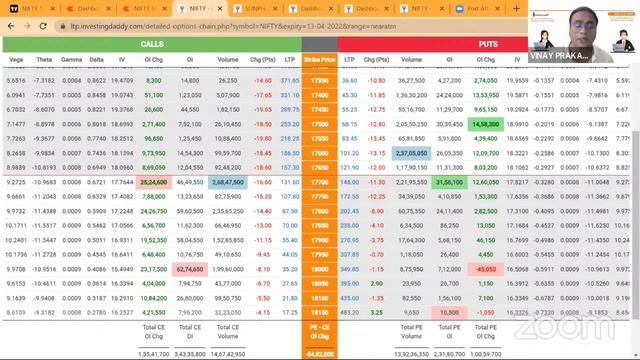Screen dimensions: 640x360
Task: Click the red-highlighted 62,74,650 OI cell
Action: (190, 269)
